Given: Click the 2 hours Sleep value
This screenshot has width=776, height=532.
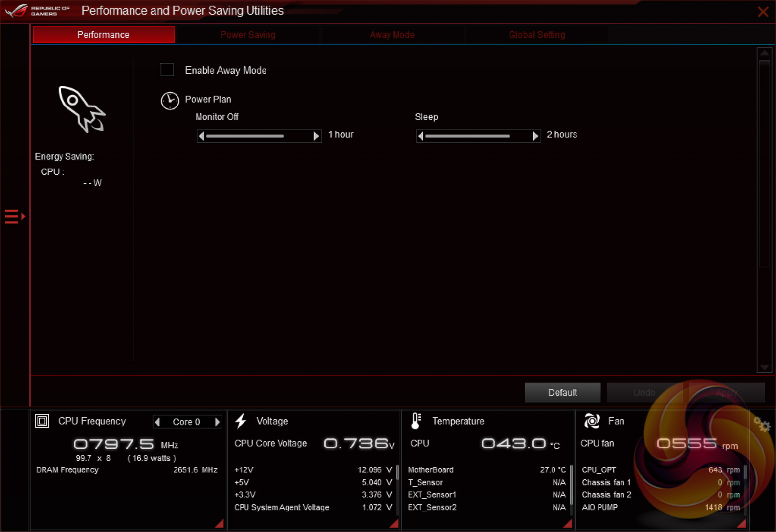Looking at the screenshot, I should tap(562, 134).
